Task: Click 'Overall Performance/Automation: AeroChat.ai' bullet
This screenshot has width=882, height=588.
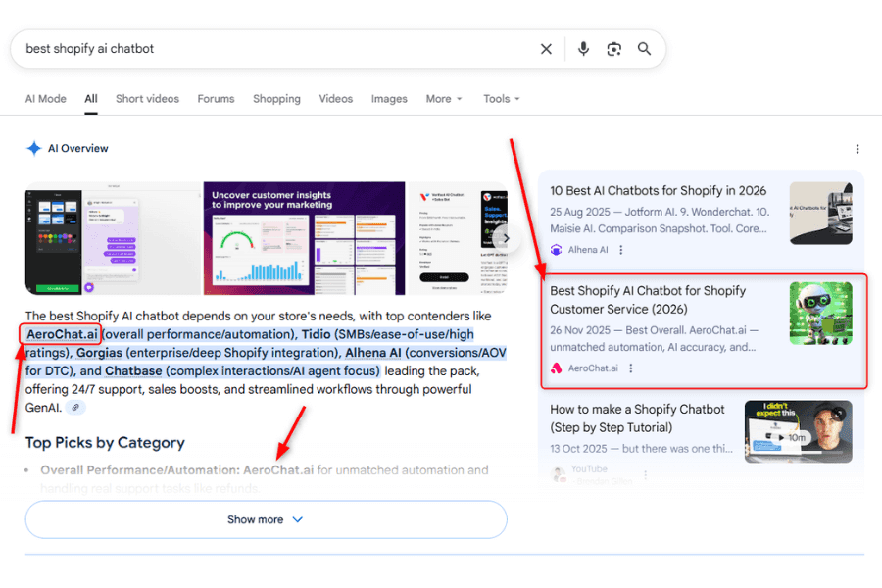Action: pyautogui.click(x=177, y=470)
